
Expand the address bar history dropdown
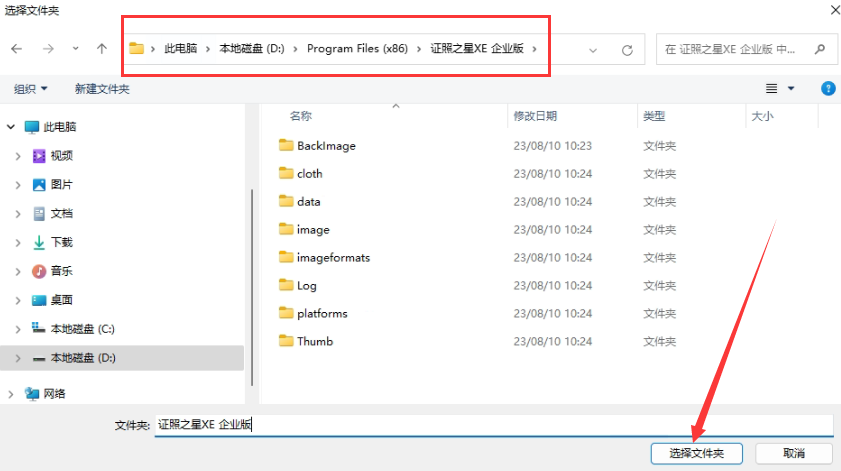(594, 49)
